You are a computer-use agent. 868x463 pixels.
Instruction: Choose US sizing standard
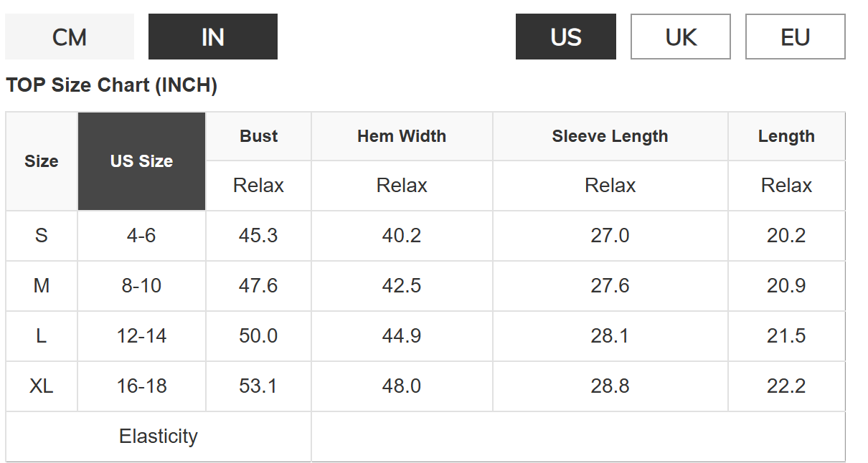(x=565, y=37)
